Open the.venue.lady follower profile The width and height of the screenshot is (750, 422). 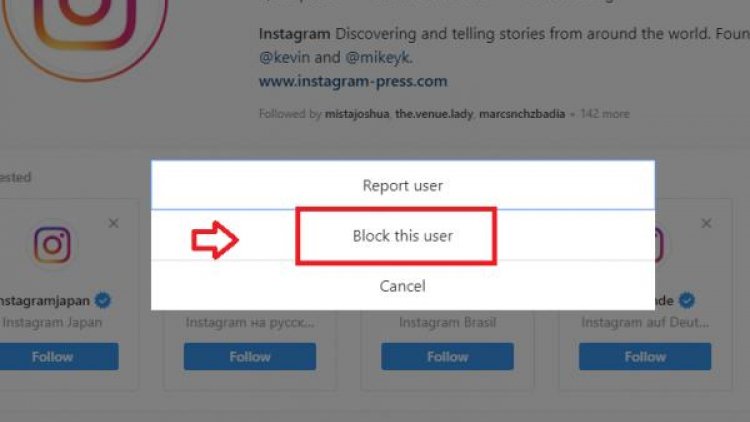[434, 114]
